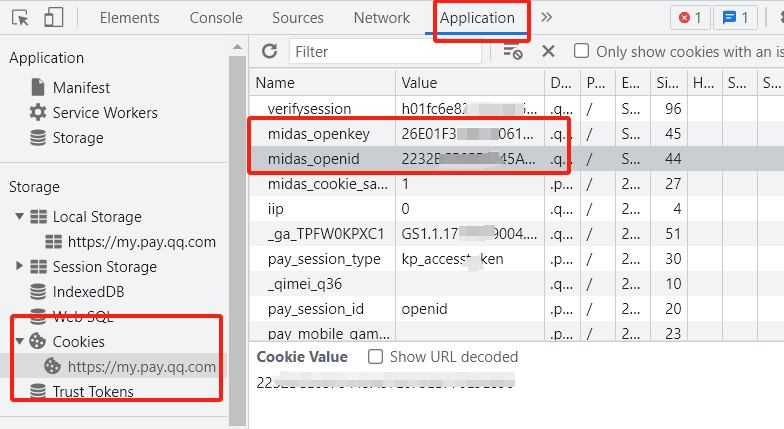Viewport: 784px width, 429px height.
Task: Expand the Session Storage tree node
Action: (19, 267)
